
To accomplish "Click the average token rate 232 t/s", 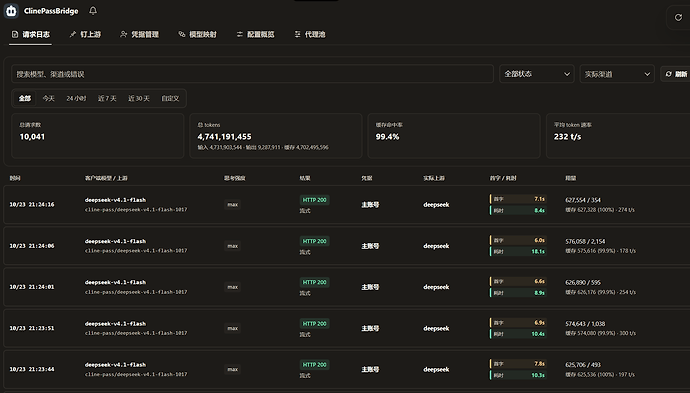I will coord(567,137).
